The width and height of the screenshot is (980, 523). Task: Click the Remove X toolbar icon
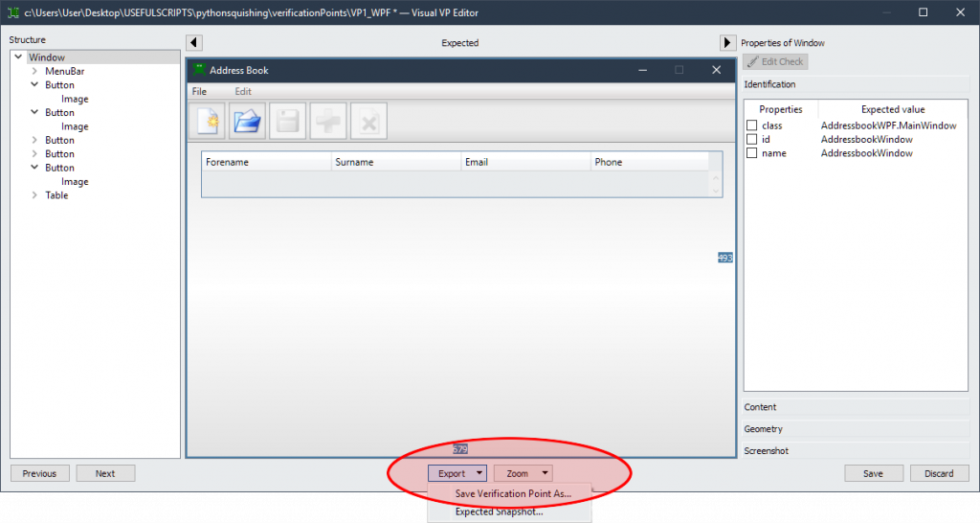(x=368, y=122)
